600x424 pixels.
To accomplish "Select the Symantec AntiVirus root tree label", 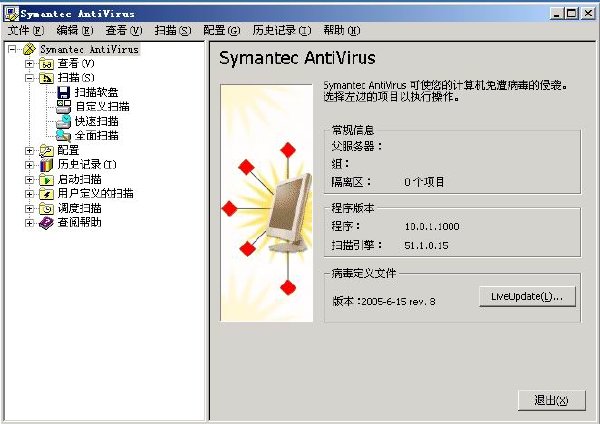I will (89, 49).
